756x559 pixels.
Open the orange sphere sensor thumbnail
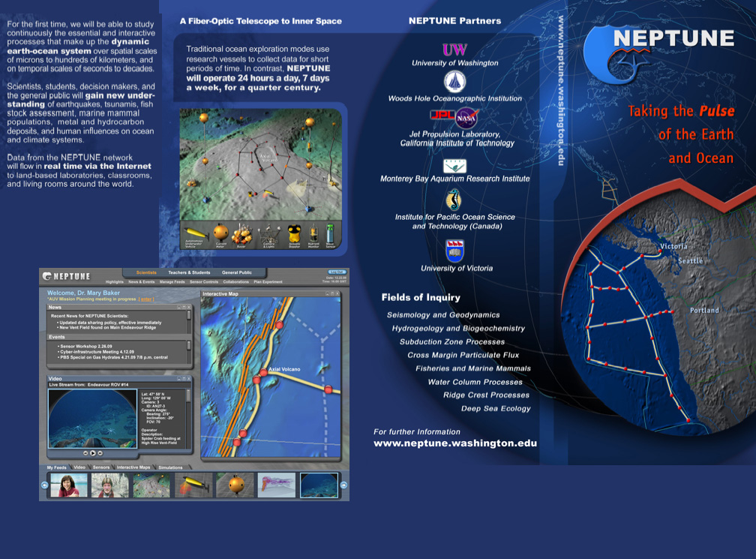[235, 485]
